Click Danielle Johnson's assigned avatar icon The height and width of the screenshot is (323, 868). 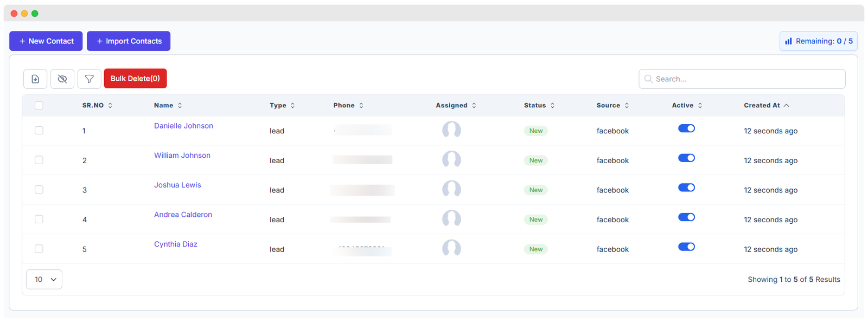pyautogui.click(x=451, y=130)
